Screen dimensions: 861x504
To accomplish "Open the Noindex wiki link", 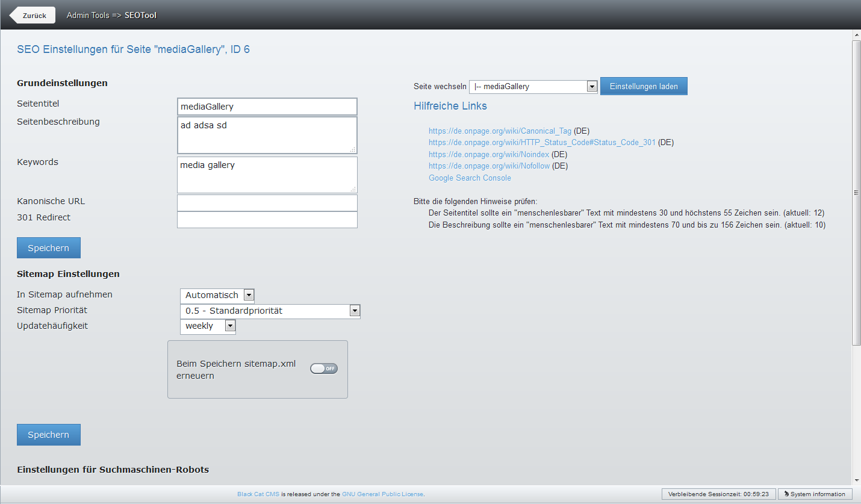I will tap(488, 154).
